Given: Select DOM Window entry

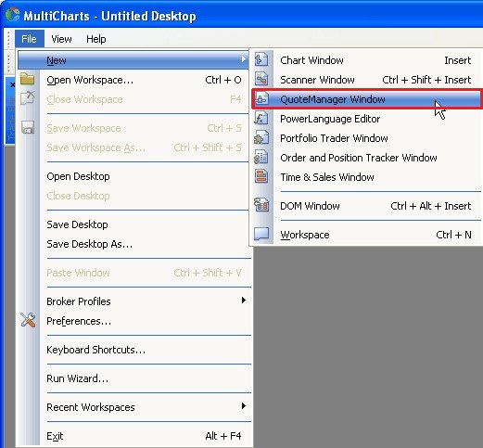Looking at the screenshot, I should [x=366, y=206].
